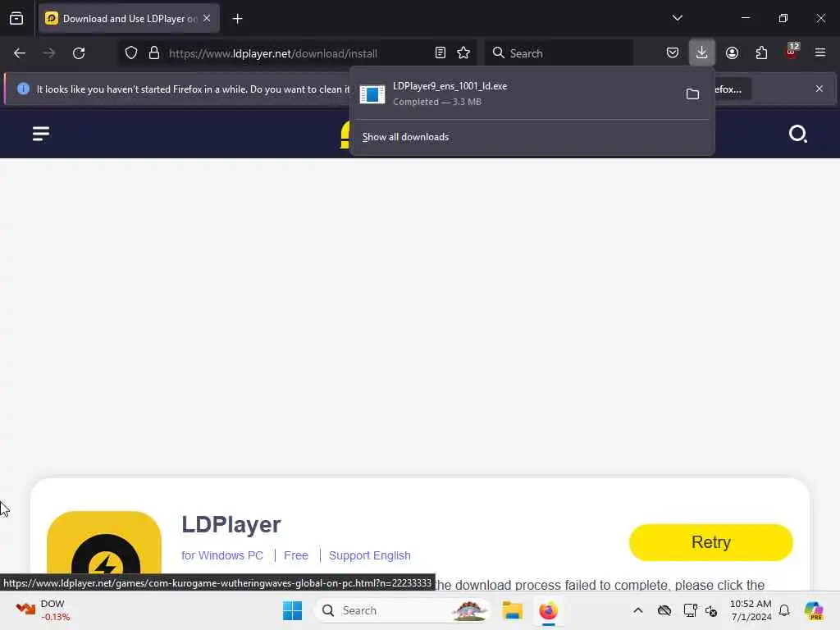Click the Firefox taskbar icon
840x630 pixels.
548,610
